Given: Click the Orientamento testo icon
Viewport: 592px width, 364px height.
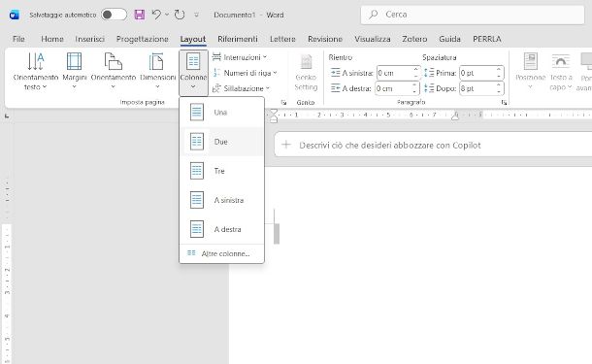Looking at the screenshot, I should click(36, 61).
